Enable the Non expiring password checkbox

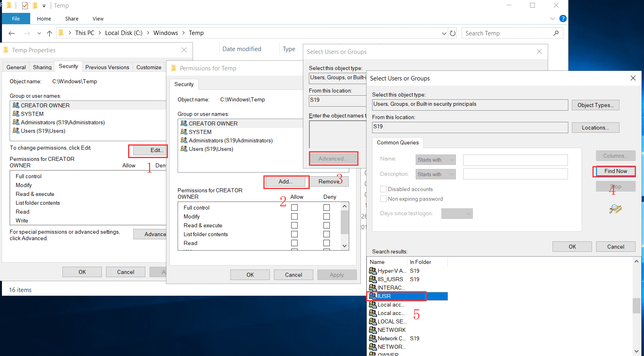coord(383,199)
